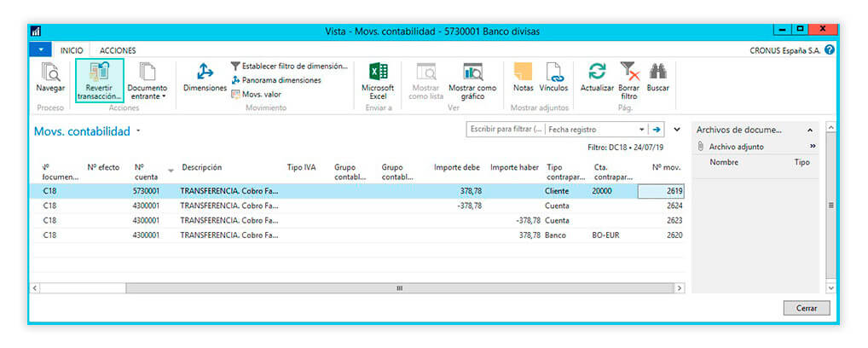Collapse the Archivos de documento panel
The image size is (868, 348).
coord(810,130)
